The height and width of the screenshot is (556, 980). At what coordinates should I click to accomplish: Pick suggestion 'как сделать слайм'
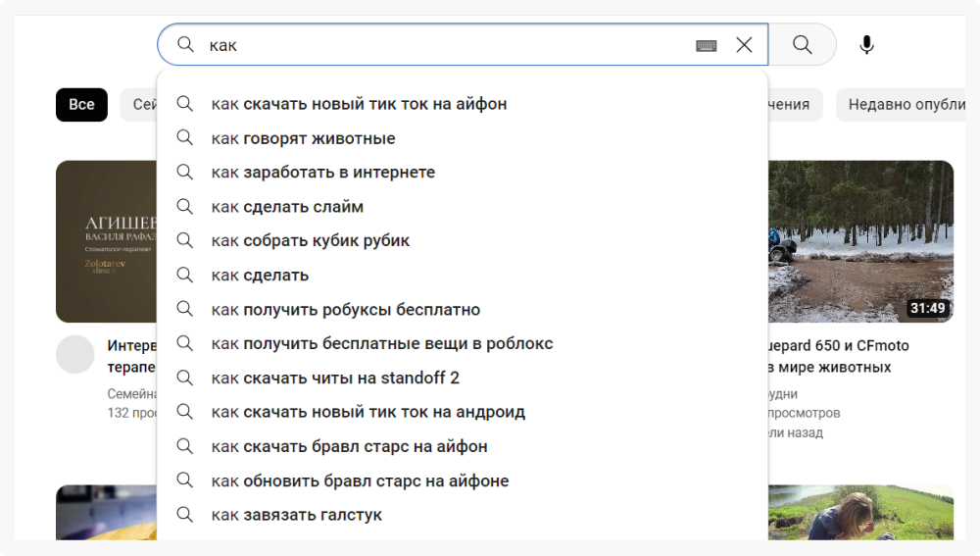287,207
